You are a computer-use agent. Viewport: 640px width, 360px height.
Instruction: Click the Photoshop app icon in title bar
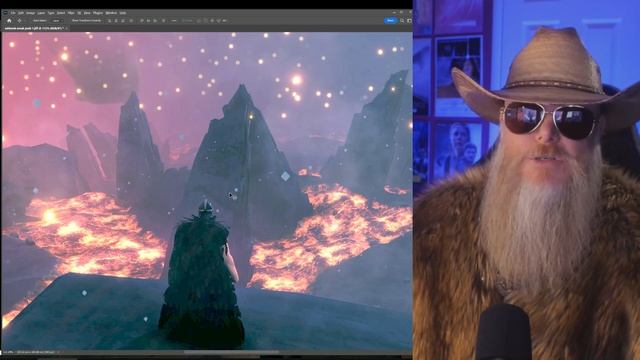pos(5,13)
